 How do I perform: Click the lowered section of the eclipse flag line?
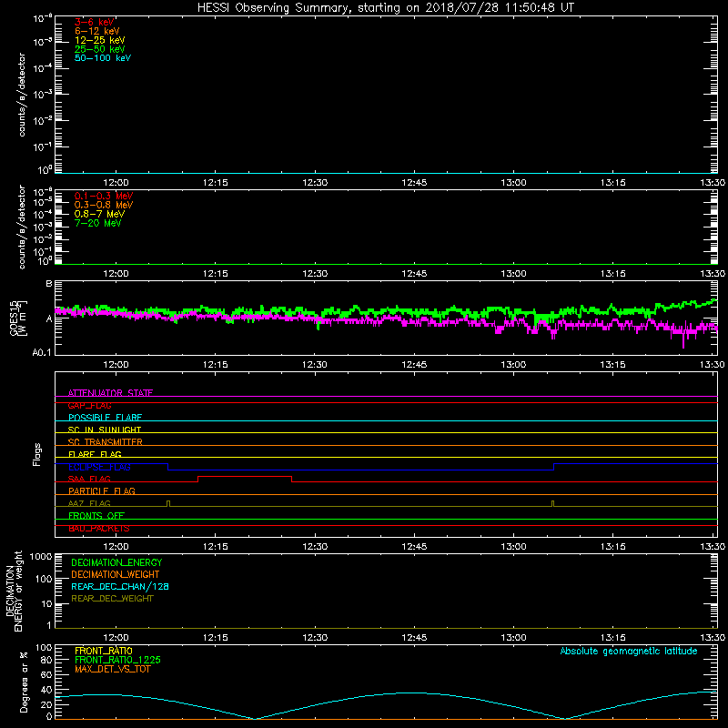tap(360, 470)
